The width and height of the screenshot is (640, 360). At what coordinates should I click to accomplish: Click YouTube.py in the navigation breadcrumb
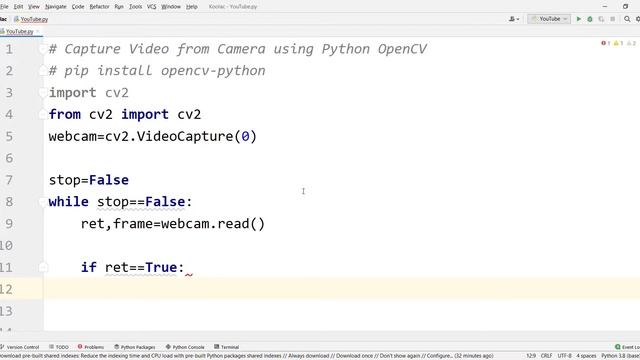(x=31, y=19)
